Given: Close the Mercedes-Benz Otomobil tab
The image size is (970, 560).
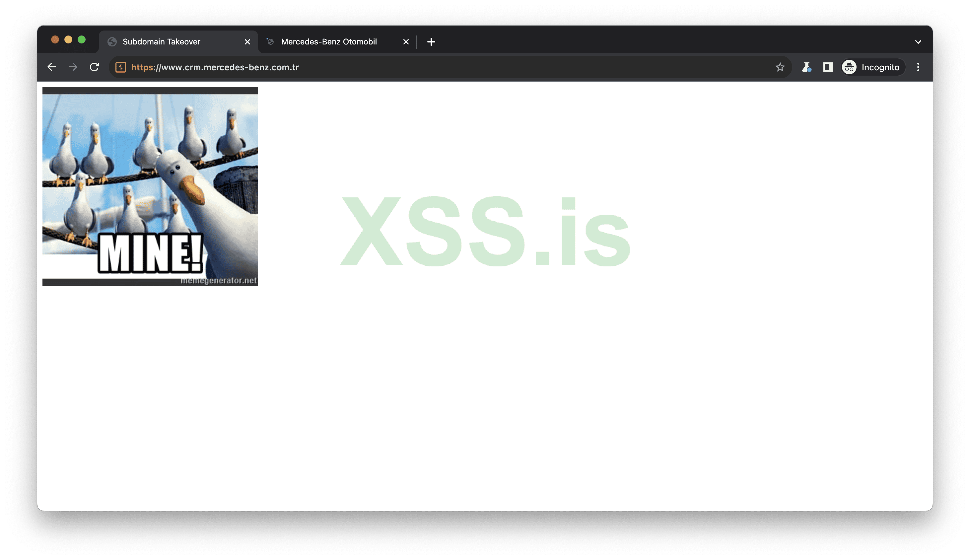Looking at the screenshot, I should pyautogui.click(x=406, y=42).
